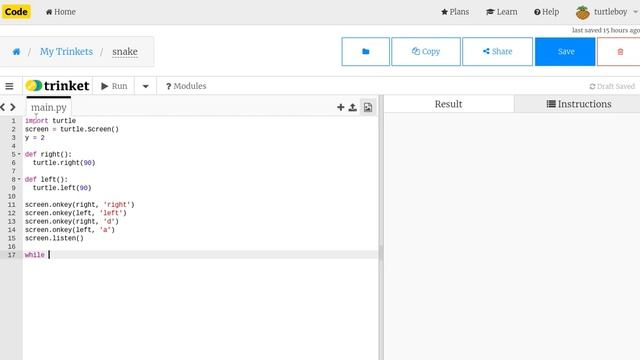The width and height of the screenshot is (640, 360).
Task: Click the while keyword on line 17
Action: click(x=35, y=255)
